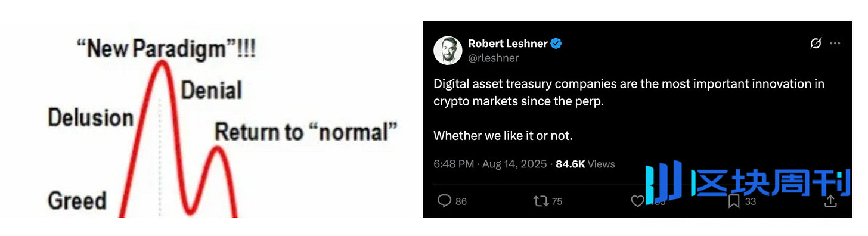868x236 pixels.
Task: Open the three-dot more options menu
Action: point(835,44)
